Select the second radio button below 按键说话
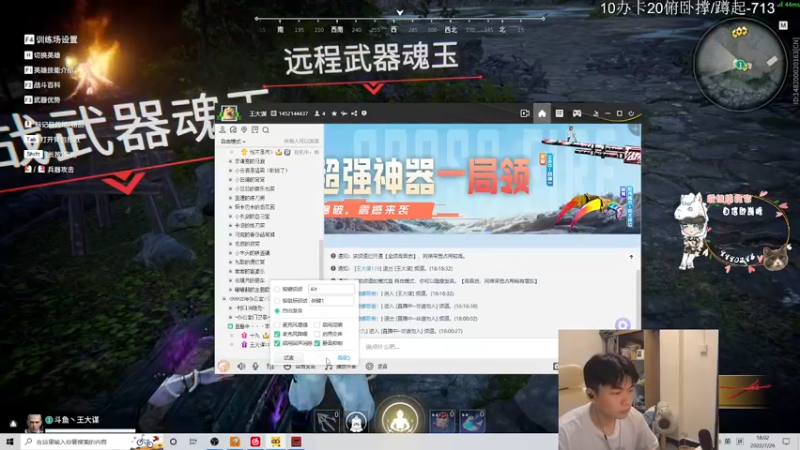Viewport: 800px width, 450px height. click(277, 301)
